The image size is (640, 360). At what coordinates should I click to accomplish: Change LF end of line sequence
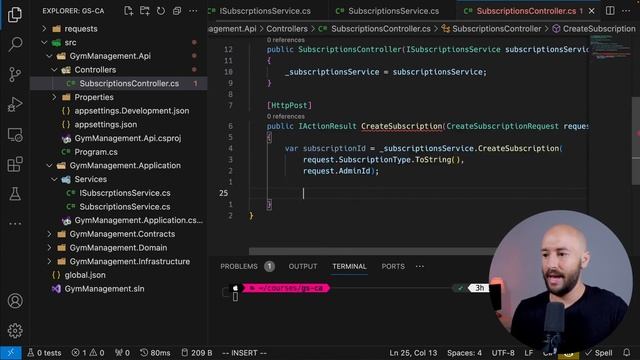pyautogui.click(x=529, y=353)
